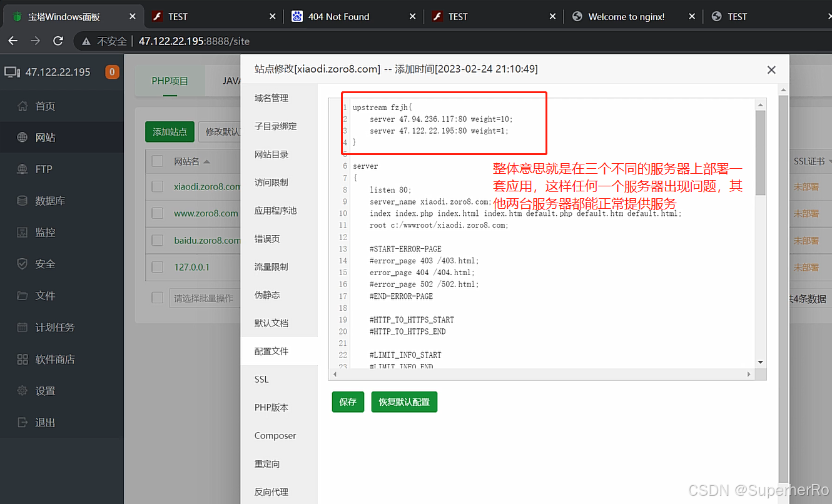832x504 pixels.
Task: Click the orange 0 notification badge
Action: coord(112,72)
